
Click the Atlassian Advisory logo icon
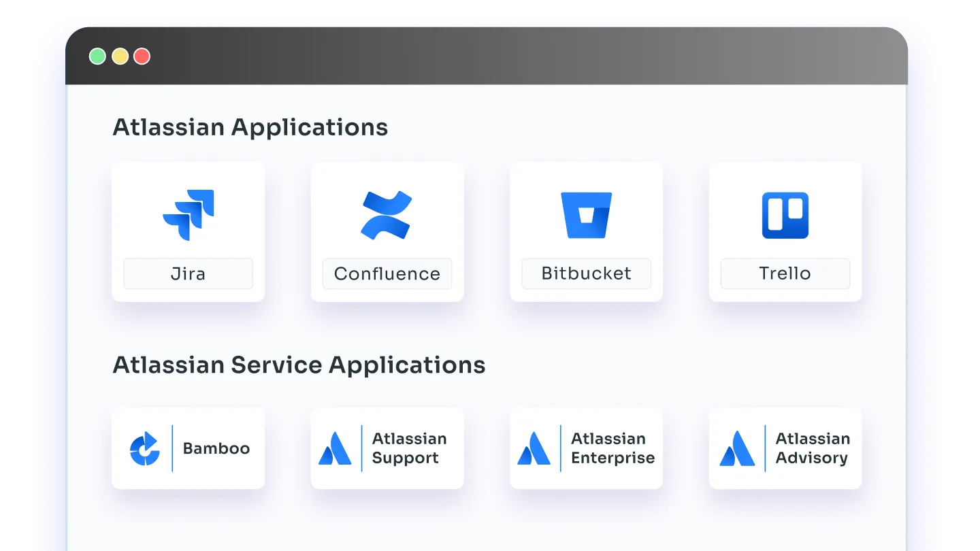(737, 449)
